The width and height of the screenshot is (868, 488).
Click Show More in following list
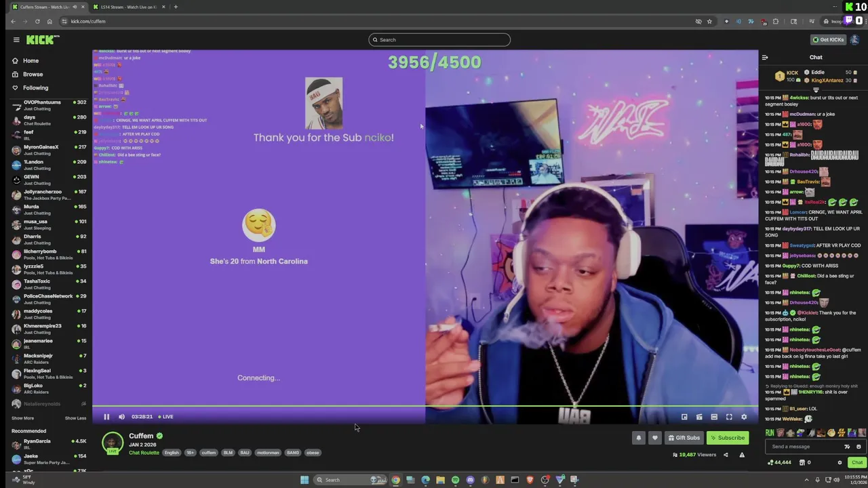coord(22,418)
